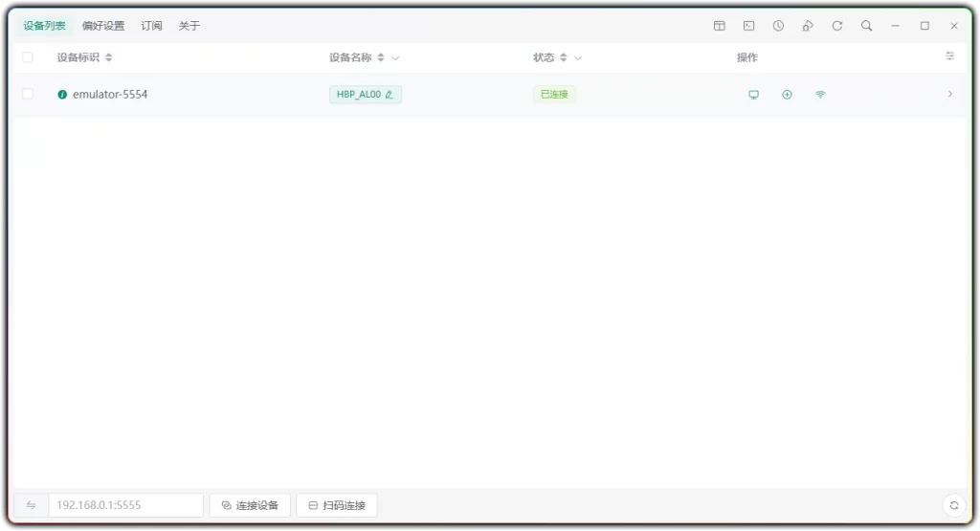
Task: Open the 状态 filter chevron
Action: coord(577,58)
